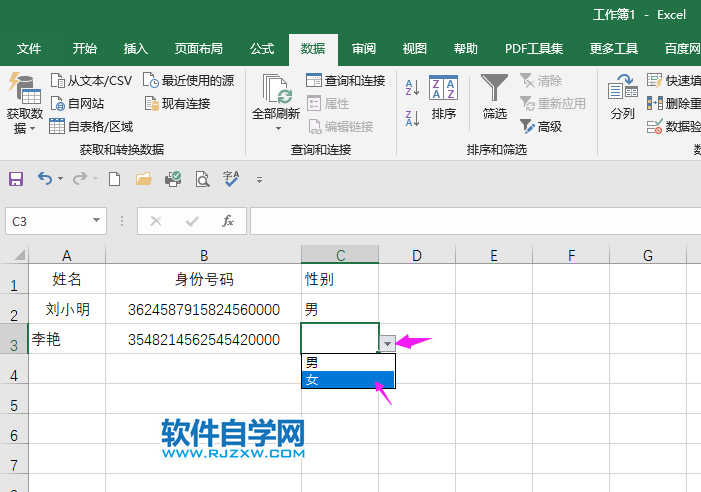Open 现有连接 (existing connections)
The image size is (701, 492).
tap(177, 104)
